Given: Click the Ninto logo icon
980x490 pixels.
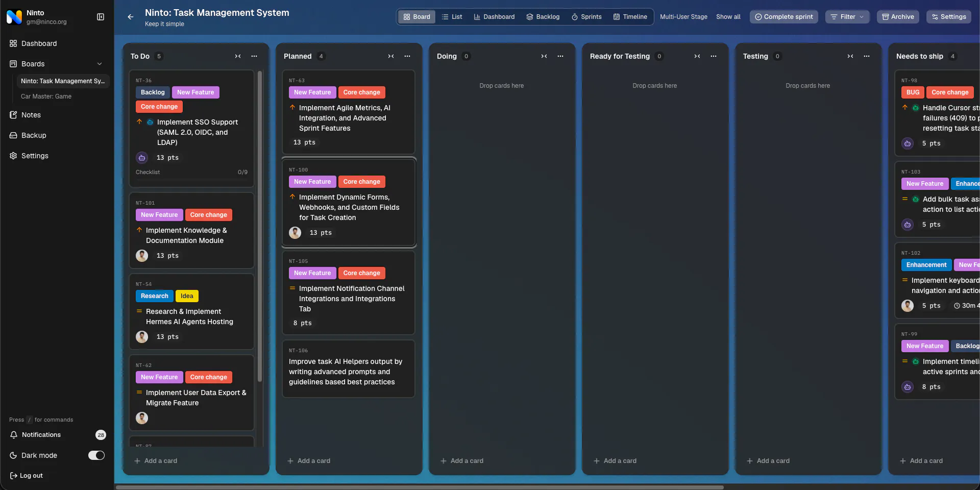Looking at the screenshot, I should pos(14,17).
